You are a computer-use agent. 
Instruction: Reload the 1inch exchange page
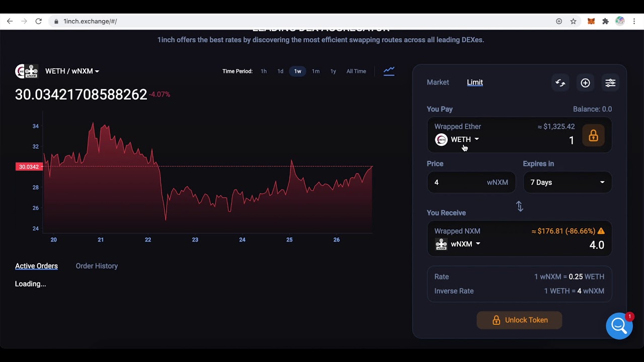pyautogui.click(x=38, y=21)
